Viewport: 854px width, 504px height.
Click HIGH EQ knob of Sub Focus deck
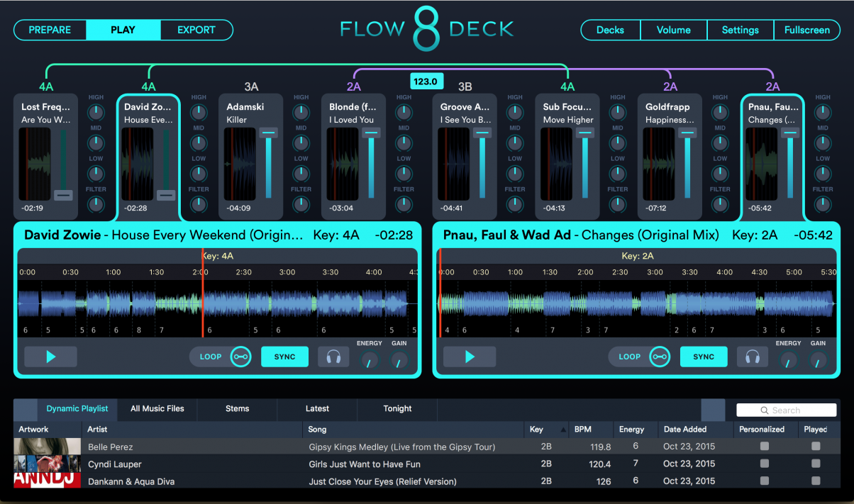(618, 112)
